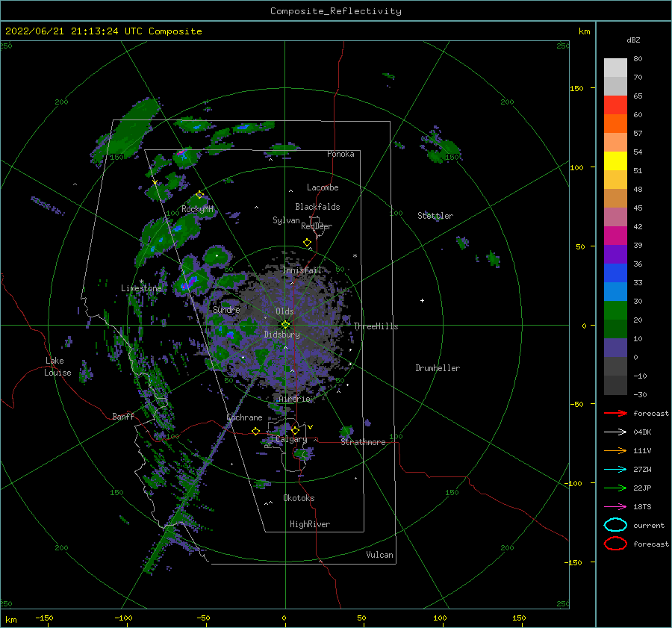Viewport: 672px width, 628px height.
Task: Click the magenta 18TS arrow legend icon
Action: pos(615,507)
